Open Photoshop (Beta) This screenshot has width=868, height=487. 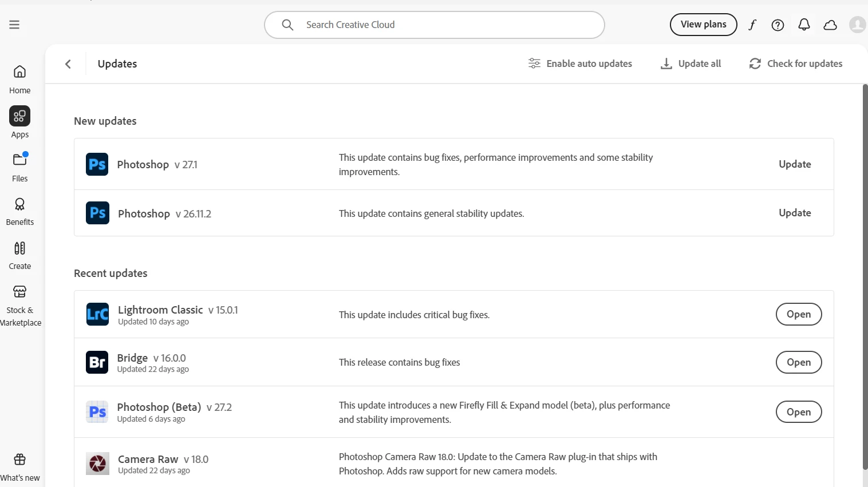tap(798, 412)
